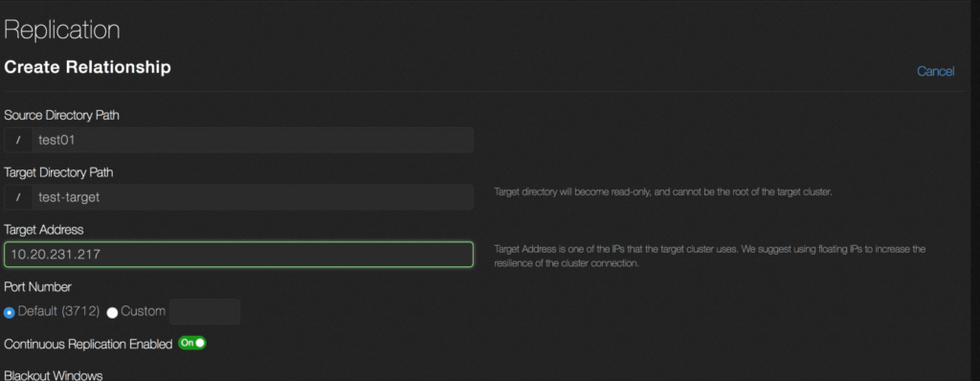Click the Source Directory Path label
Screen dimensions: 980x381
62,115
